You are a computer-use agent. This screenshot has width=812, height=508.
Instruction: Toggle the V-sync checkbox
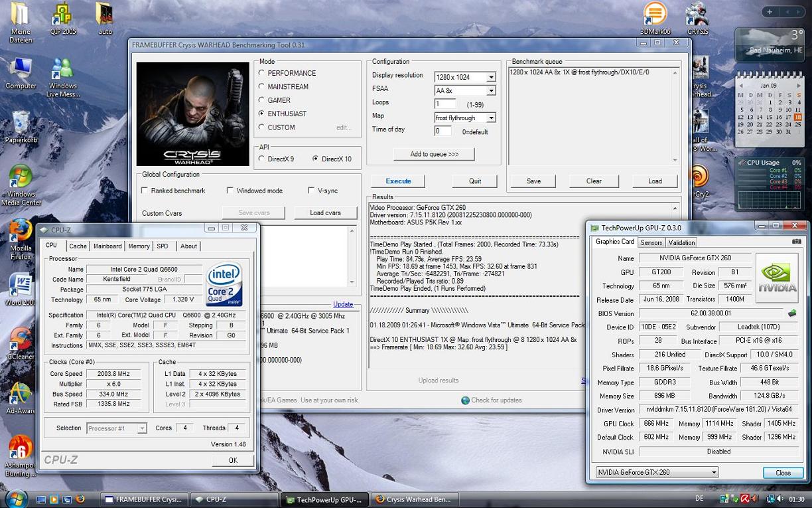coord(311,191)
